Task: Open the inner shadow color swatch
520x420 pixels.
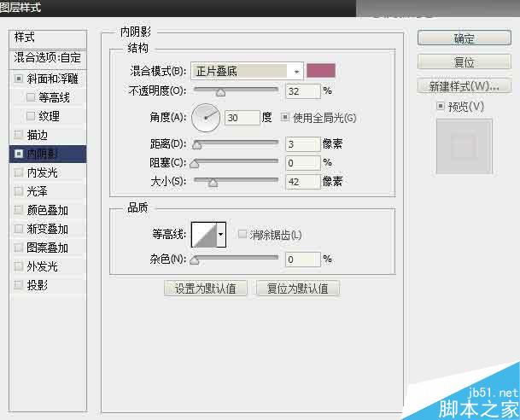Action: pos(321,71)
